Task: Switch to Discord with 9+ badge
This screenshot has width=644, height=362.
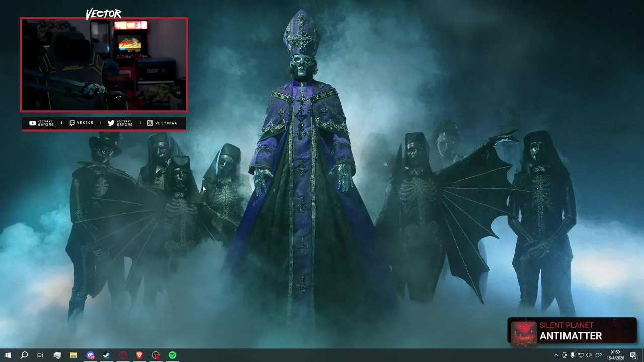Action: pos(90,355)
